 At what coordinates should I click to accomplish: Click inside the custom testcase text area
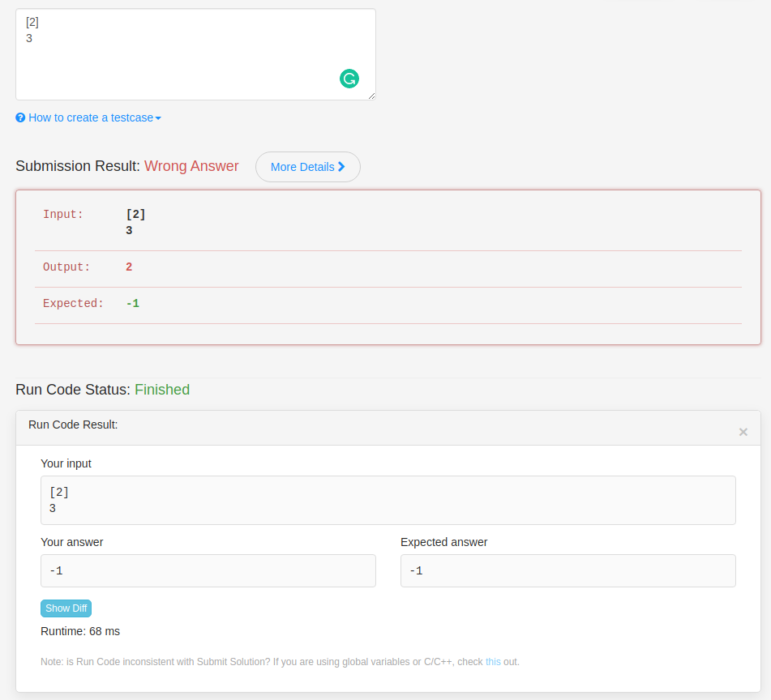pyautogui.click(x=195, y=54)
